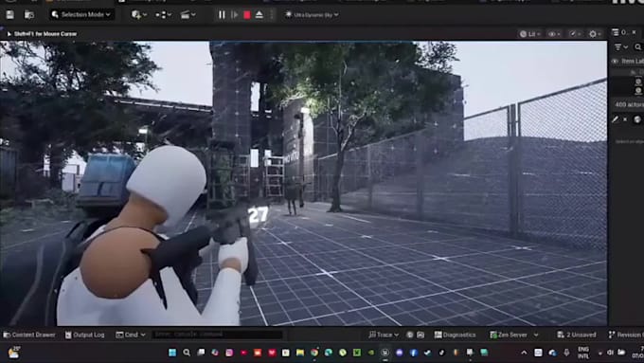
Task: Open the viewport Show (eye) menu
Action: coord(554,34)
